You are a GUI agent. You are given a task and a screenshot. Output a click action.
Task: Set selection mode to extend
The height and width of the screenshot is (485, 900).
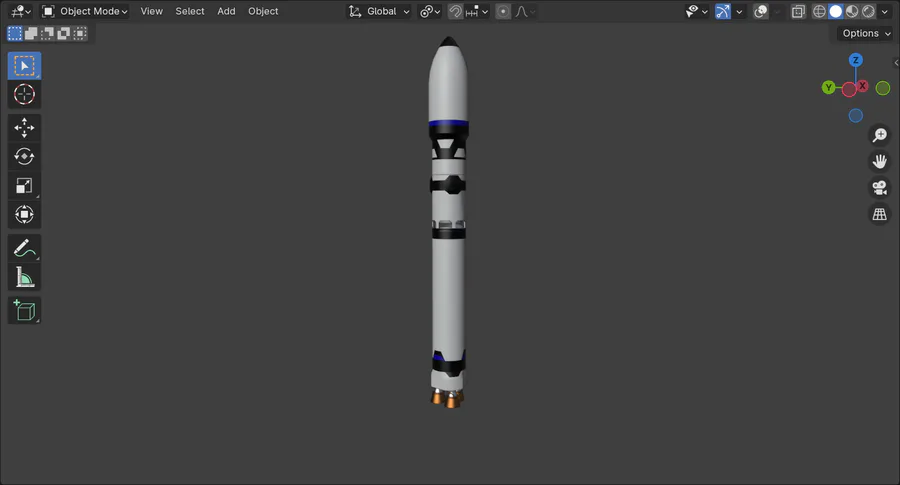[x=31, y=33]
